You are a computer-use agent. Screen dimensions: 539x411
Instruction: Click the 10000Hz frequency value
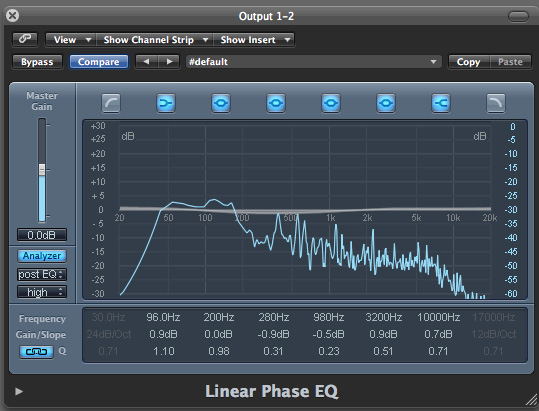coord(439,317)
